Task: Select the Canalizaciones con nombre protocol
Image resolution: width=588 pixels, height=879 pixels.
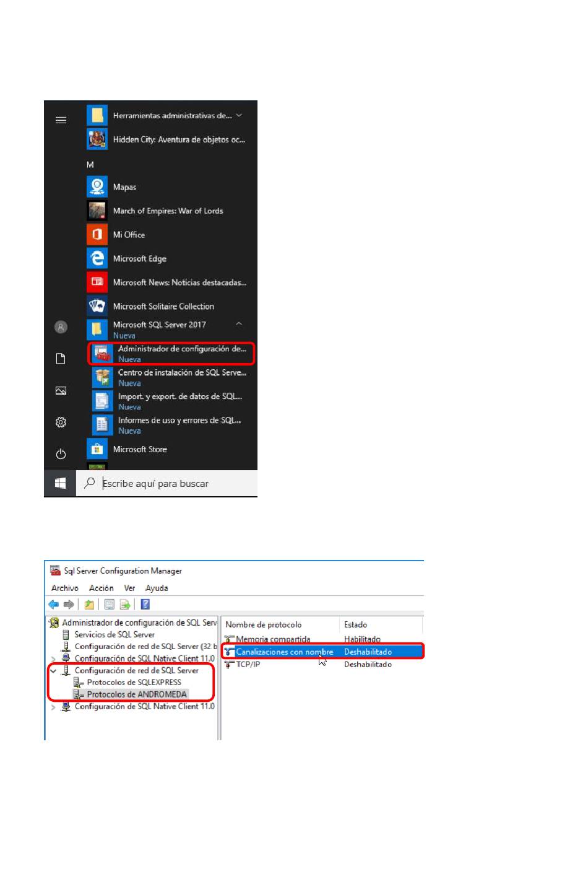Action: pyautogui.click(x=285, y=652)
